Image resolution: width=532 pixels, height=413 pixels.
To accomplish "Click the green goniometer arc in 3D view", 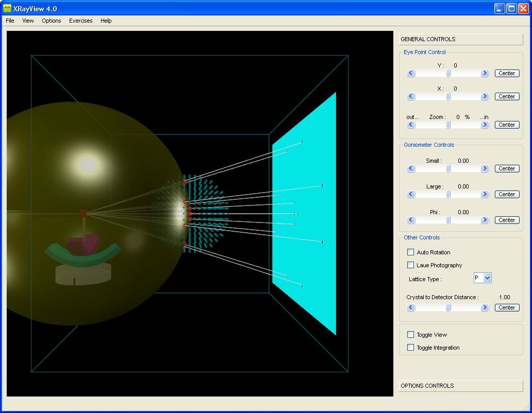I will pyautogui.click(x=82, y=255).
